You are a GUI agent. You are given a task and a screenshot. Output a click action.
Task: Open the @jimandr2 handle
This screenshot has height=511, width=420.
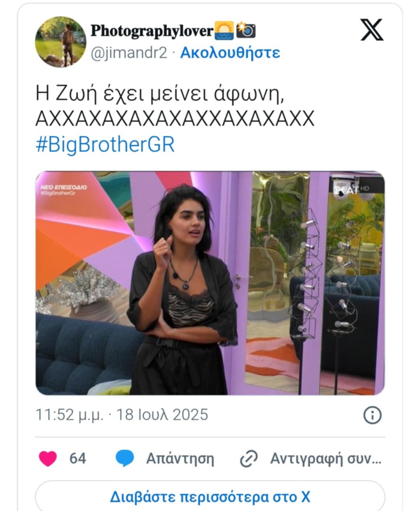click(129, 52)
